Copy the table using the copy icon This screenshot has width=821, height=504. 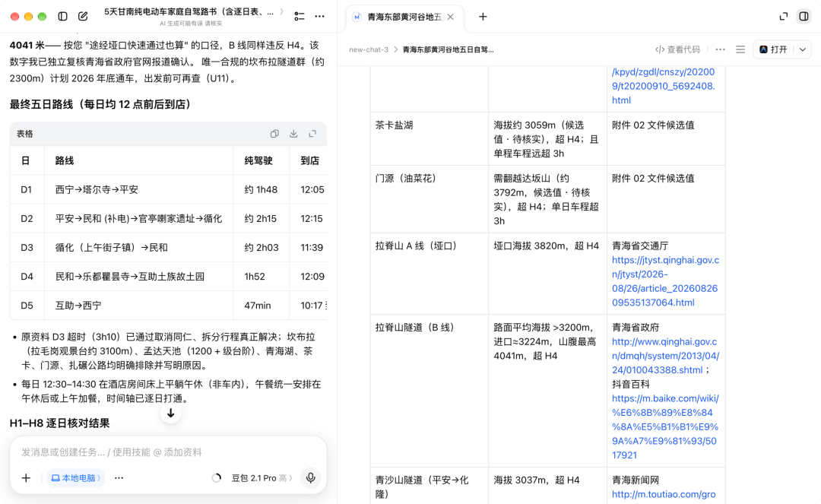tap(274, 134)
